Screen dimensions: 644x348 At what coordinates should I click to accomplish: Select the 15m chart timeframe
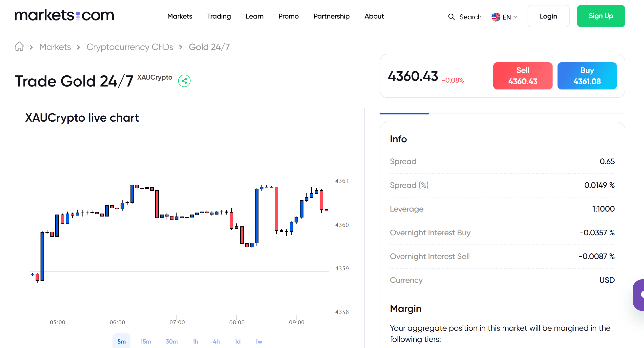(x=146, y=341)
